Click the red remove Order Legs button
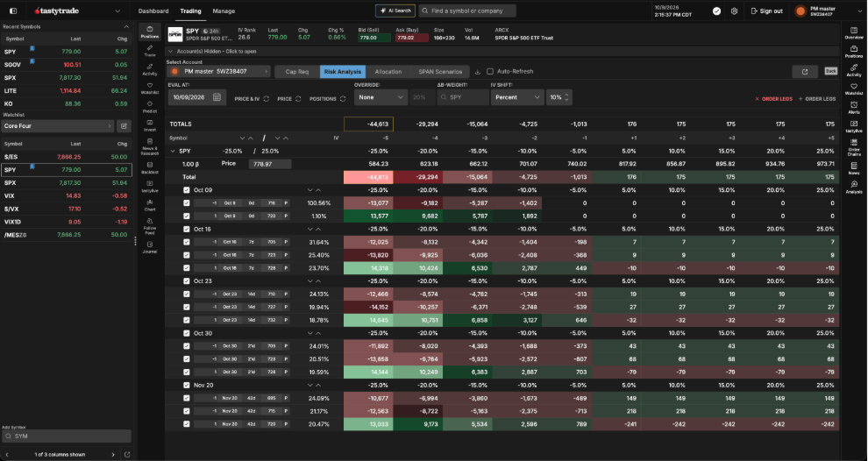 [774, 98]
